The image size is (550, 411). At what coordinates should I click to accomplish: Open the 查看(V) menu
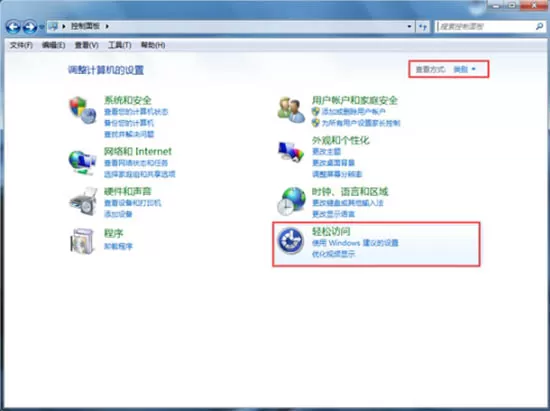[x=86, y=45]
